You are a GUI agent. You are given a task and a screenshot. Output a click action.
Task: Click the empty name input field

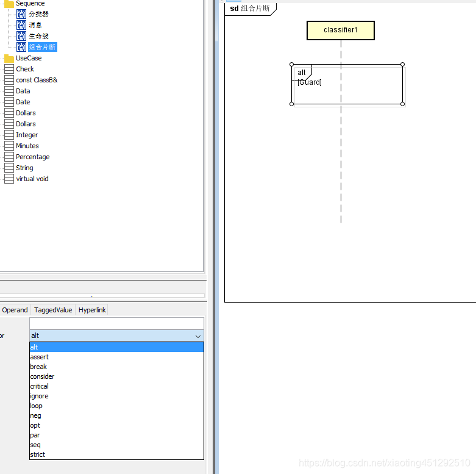[116, 323]
